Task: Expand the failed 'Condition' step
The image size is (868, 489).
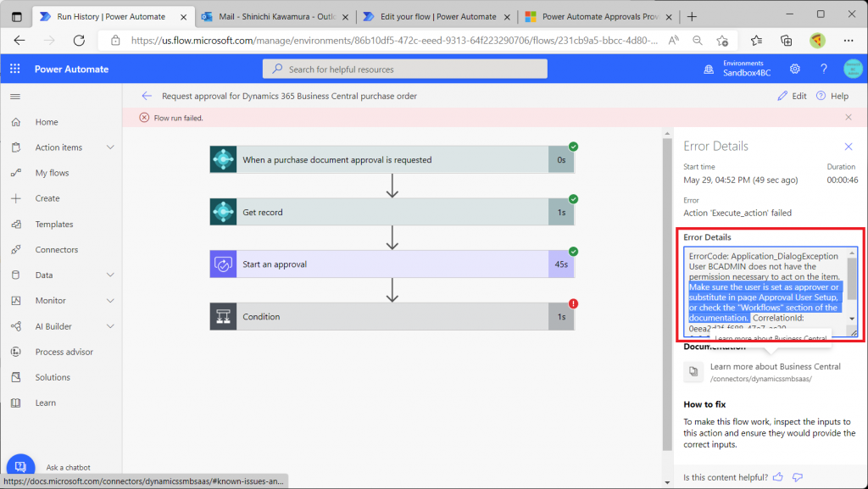Action: 392,316
